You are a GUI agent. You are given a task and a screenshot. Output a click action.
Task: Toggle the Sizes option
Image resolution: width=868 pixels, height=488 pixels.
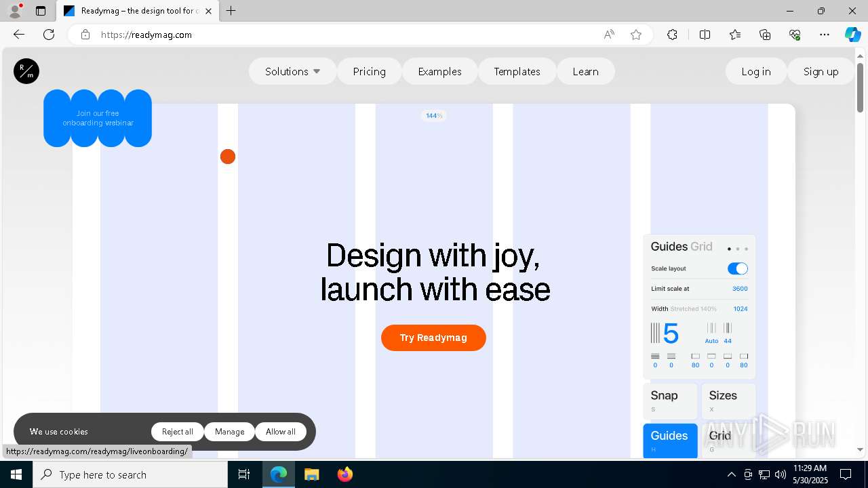click(x=728, y=401)
